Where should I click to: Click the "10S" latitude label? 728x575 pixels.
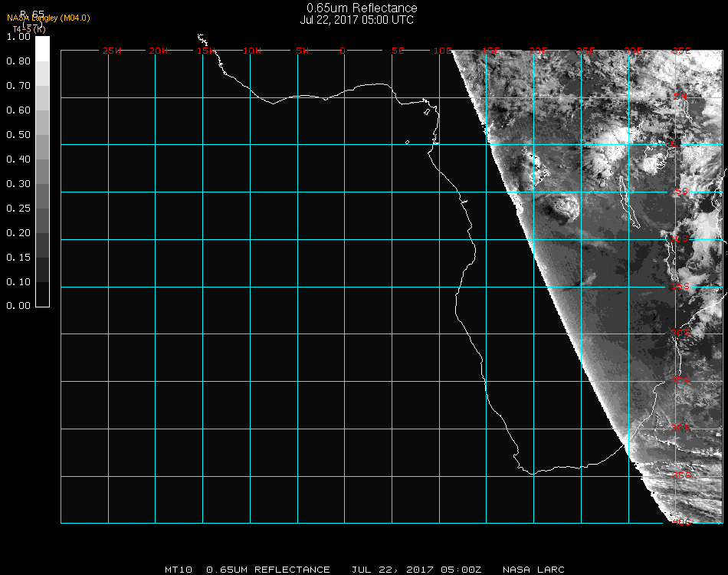[x=679, y=238]
